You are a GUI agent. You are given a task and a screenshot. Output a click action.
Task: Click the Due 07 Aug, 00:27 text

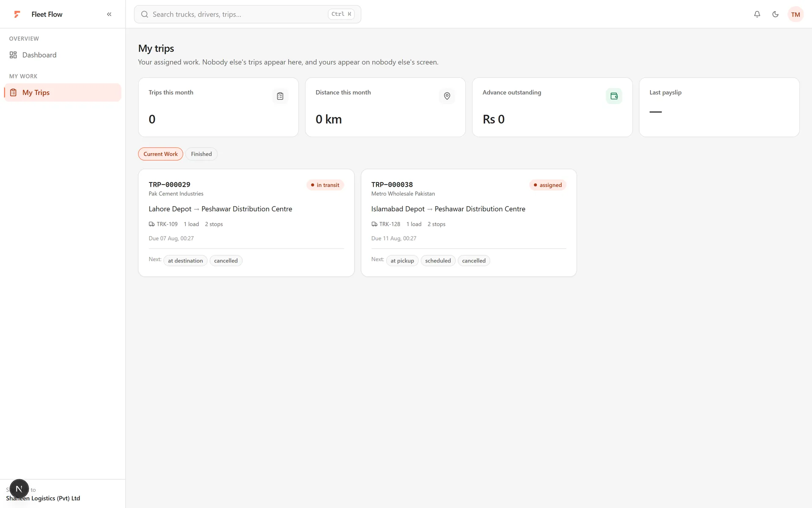point(171,238)
